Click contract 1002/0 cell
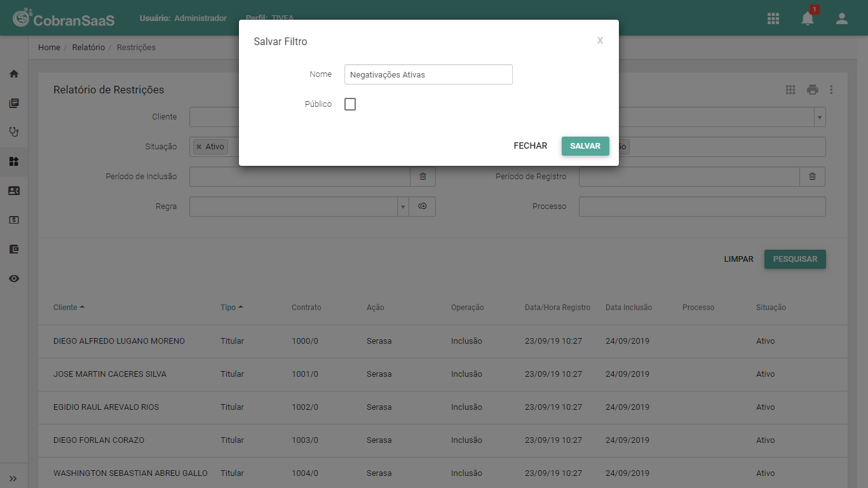Image resolution: width=868 pixels, height=488 pixels. pos(305,407)
